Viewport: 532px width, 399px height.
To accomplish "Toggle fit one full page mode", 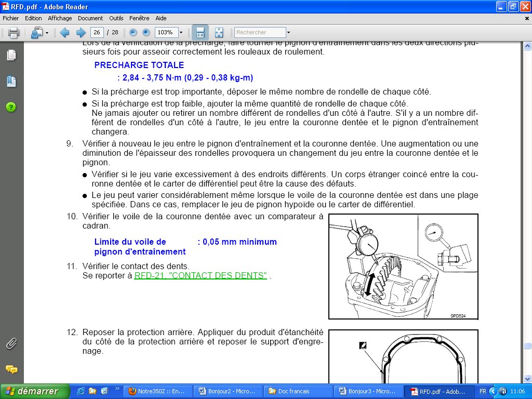I will pyautogui.click(x=219, y=33).
